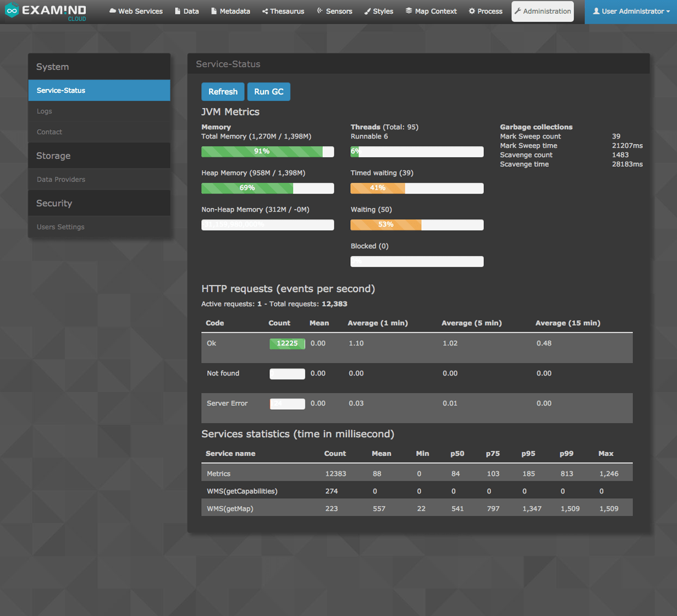This screenshot has width=677, height=616.
Task: Click the Waiting threads 53% progress bar
Action: click(x=417, y=224)
